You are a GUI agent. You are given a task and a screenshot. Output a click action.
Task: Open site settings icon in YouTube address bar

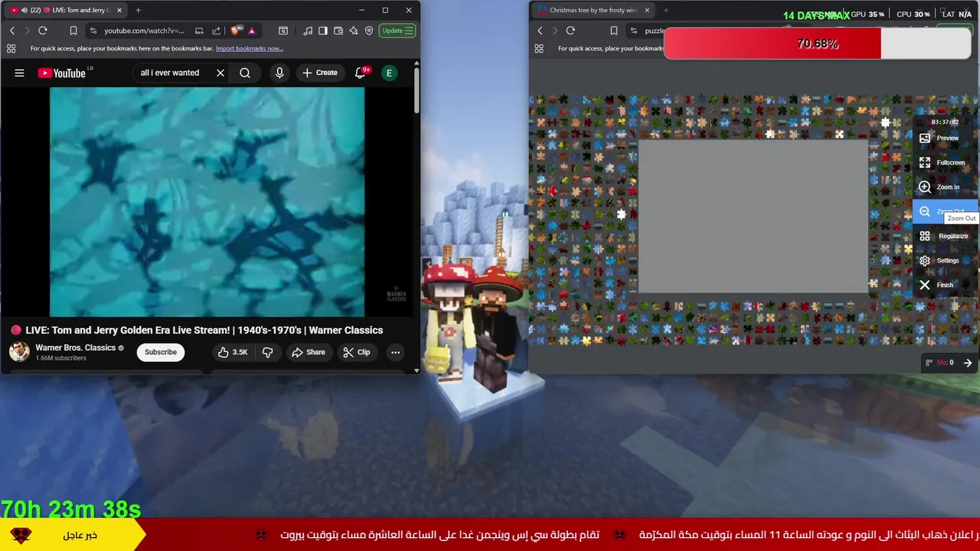tap(93, 31)
